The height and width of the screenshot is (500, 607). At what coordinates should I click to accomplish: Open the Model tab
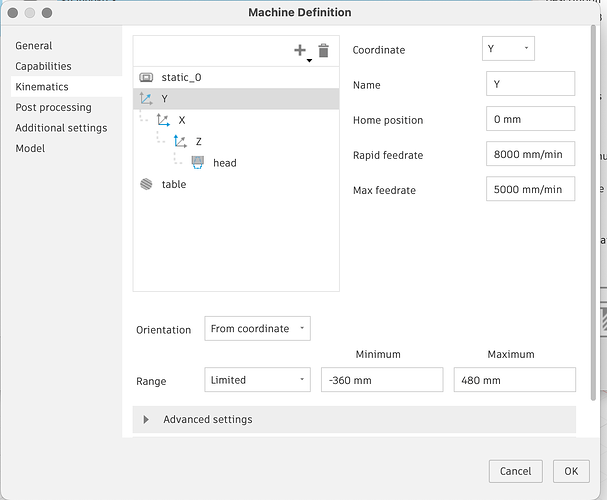(30, 148)
